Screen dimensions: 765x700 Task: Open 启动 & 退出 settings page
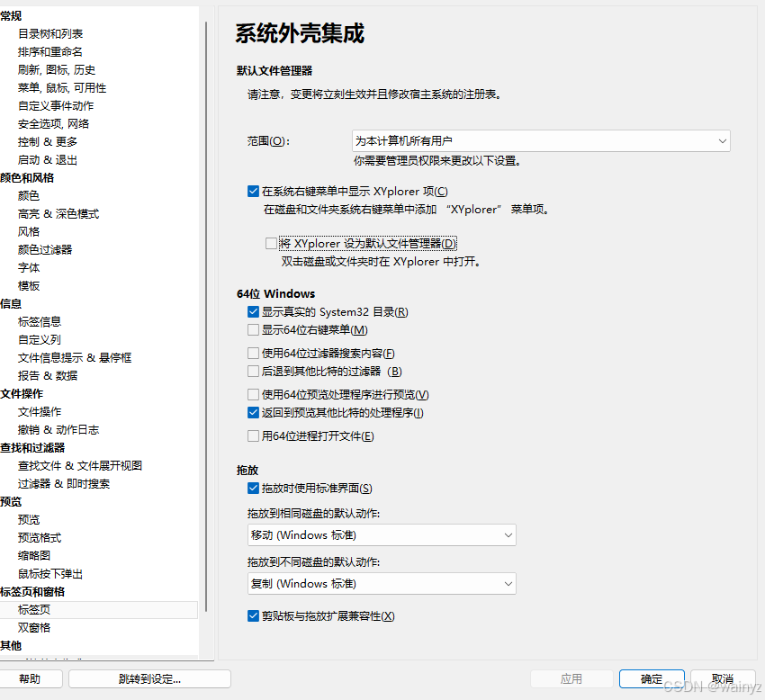[48, 160]
